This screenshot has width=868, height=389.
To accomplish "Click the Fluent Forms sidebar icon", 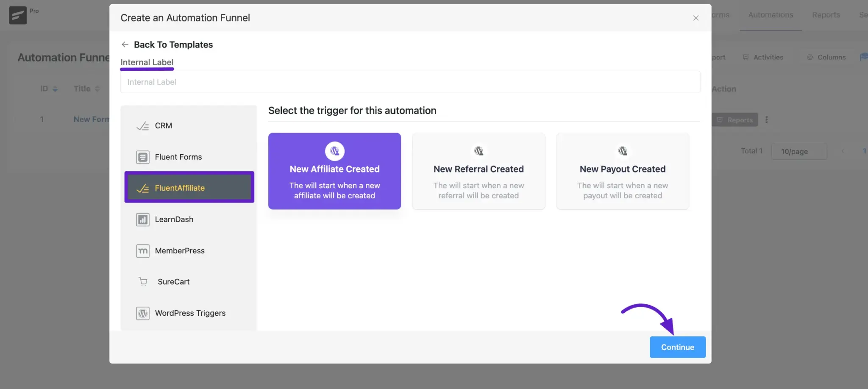I will [143, 157].
